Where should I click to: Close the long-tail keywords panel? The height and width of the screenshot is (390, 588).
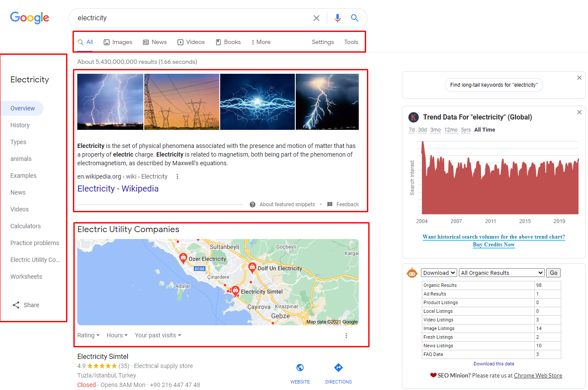(579, 78)
